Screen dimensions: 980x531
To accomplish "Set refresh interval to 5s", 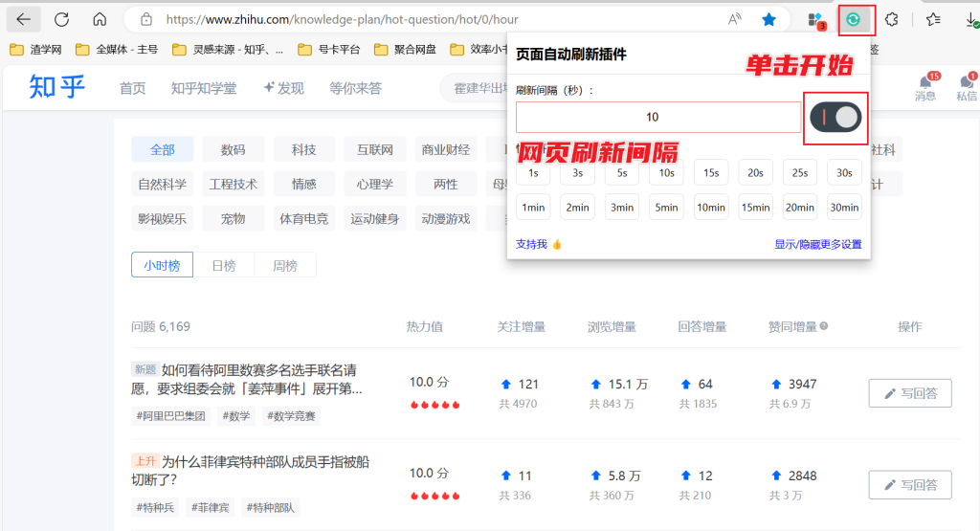I will (x=622, y=172).
